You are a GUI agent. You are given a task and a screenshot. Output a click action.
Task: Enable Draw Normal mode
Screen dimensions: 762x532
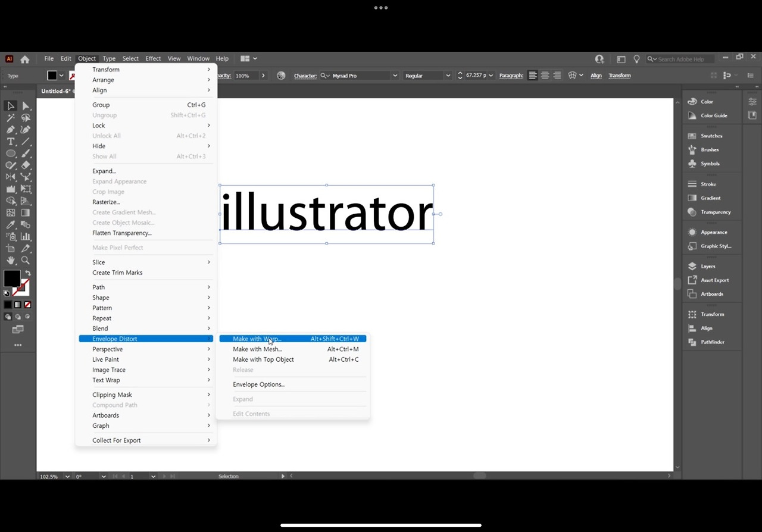point(8,317)
